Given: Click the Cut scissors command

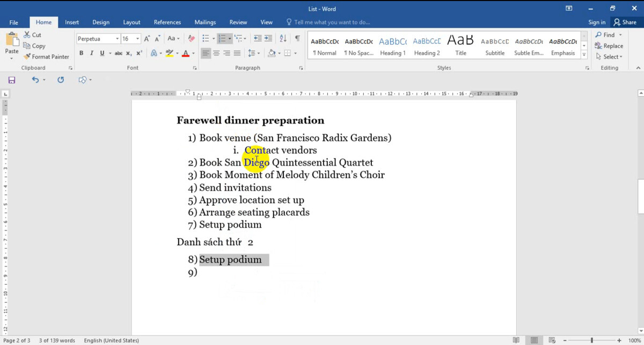Looking at the screenshot, I should pyautogui.click(x=32, y=35).
